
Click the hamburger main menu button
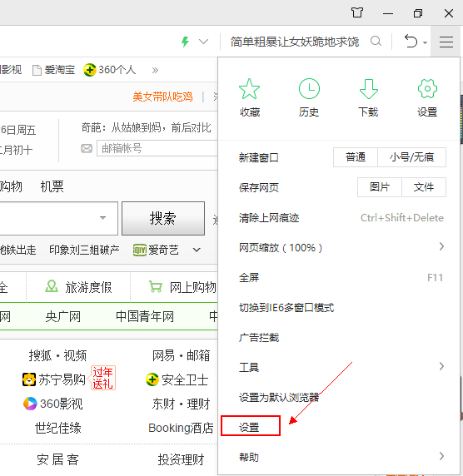(x=446, y=42)
